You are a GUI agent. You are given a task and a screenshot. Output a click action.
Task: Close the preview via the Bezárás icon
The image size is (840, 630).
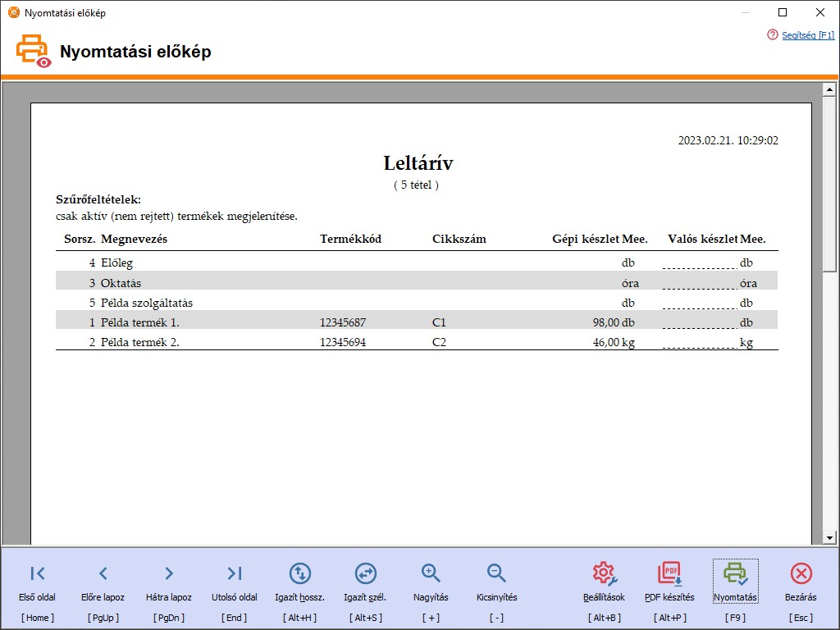tap(800, 573)
